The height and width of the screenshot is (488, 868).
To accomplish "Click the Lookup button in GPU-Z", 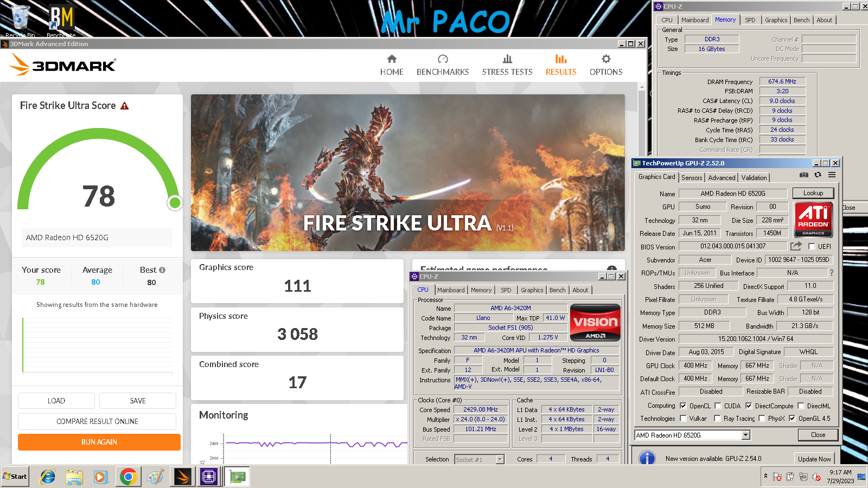I will (813, 193).
